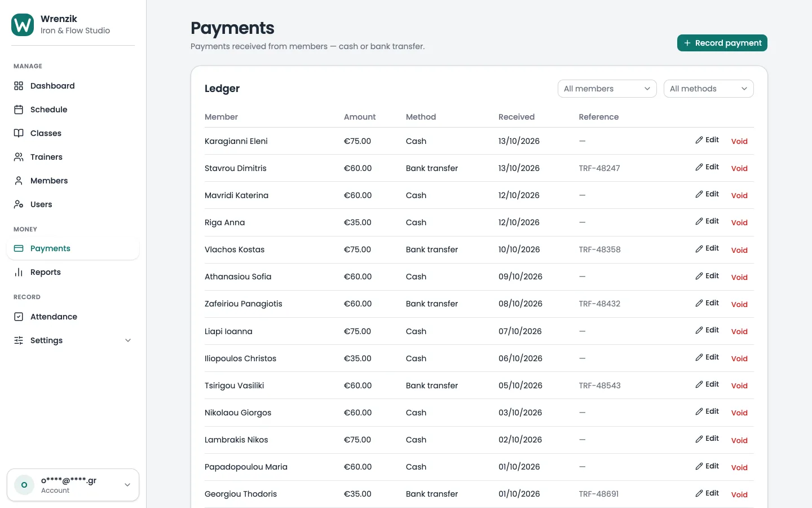812x508 pixels.
Task: Void Tsirigou Vasiliki's payment
Action: 739,386
